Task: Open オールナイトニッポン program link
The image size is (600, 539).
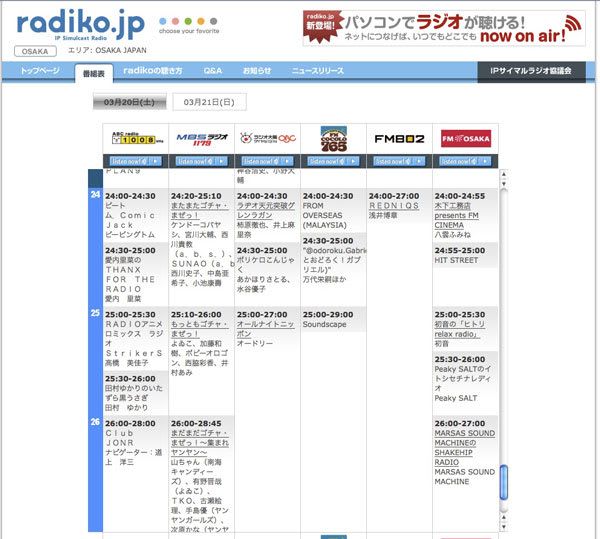Action: coord(265,329)
